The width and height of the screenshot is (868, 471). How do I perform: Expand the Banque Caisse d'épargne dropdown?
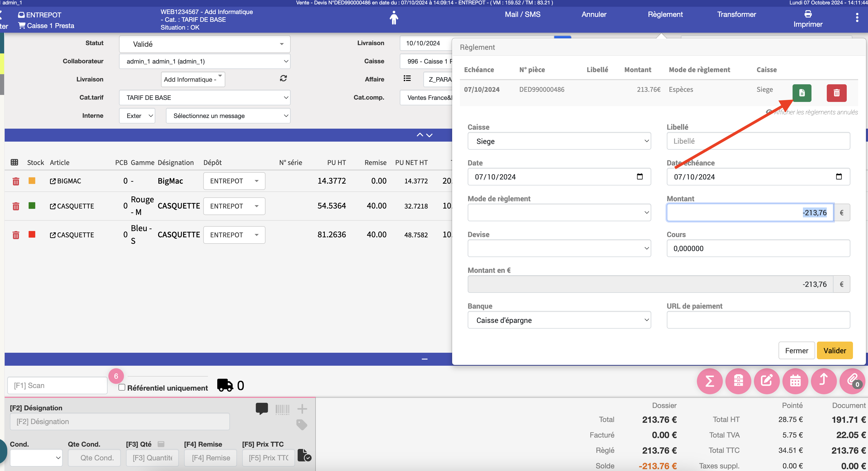(x=559, y=320)
